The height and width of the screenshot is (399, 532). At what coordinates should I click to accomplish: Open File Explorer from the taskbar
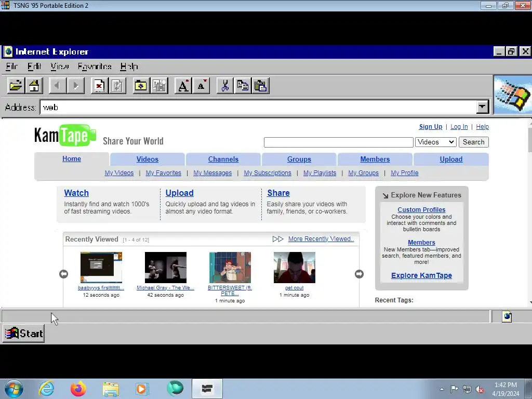(x=111, y=389)
